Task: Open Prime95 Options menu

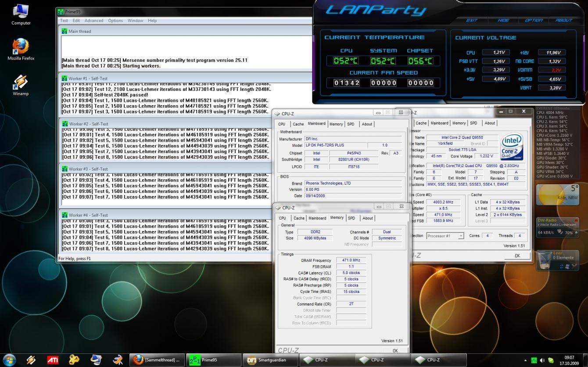Action: [115, 21]
